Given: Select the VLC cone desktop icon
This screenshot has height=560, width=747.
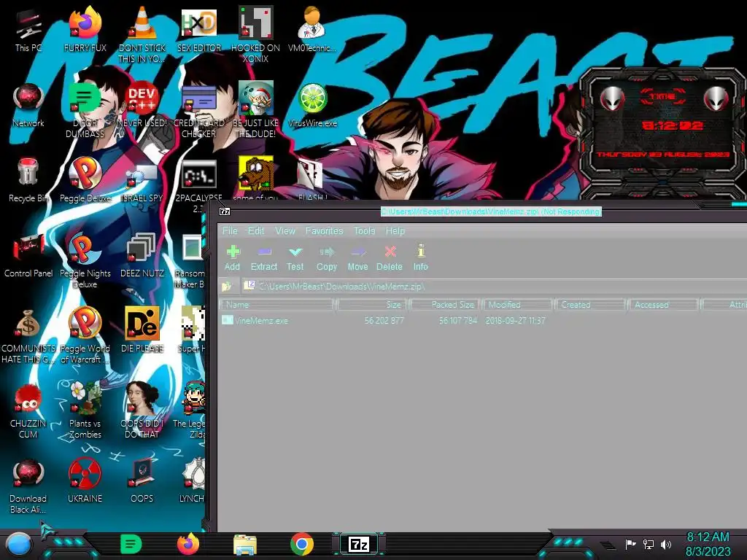Looking at the screenshot, I should pos(142,35).
